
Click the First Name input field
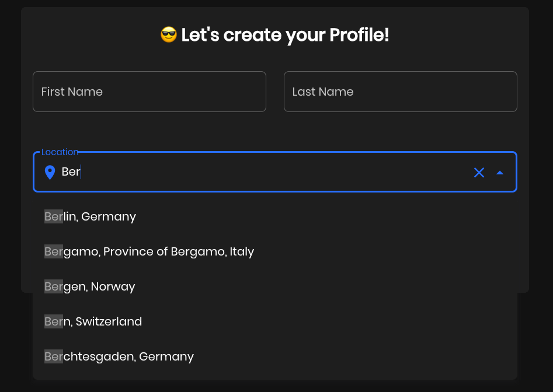(149, 92)
